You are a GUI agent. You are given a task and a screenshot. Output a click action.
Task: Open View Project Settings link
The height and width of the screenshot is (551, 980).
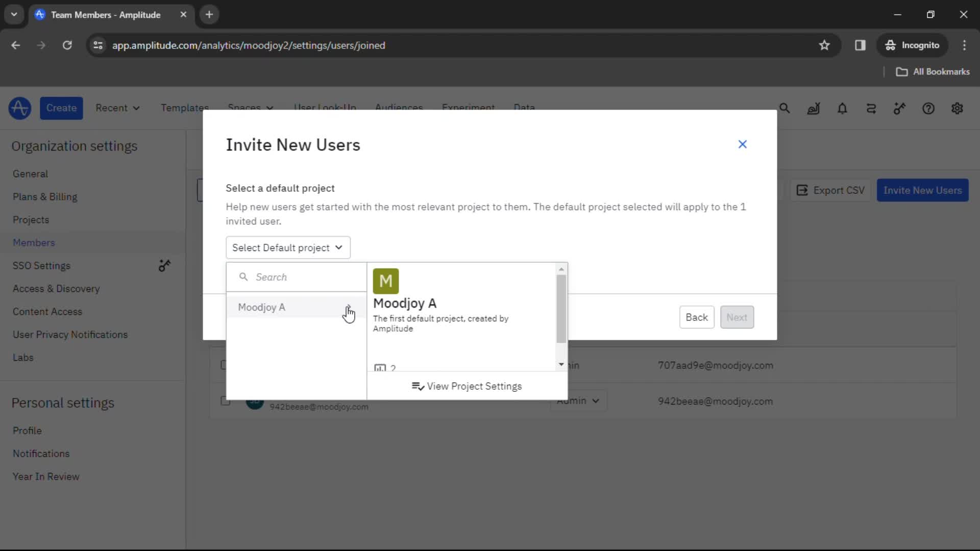tap(467, 386)
